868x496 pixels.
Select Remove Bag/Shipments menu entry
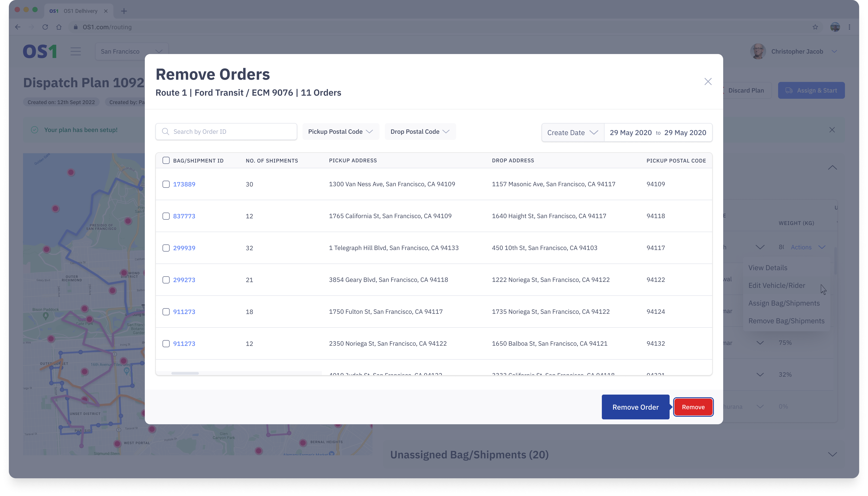tap(786, 321)
